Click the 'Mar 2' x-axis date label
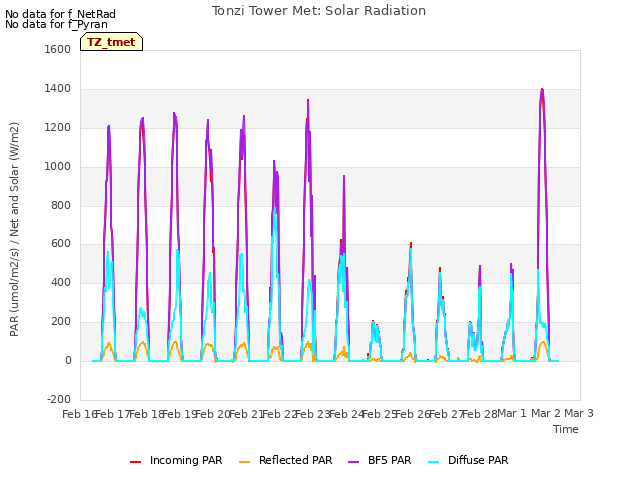The image size is (640, 480). point(546,413)
